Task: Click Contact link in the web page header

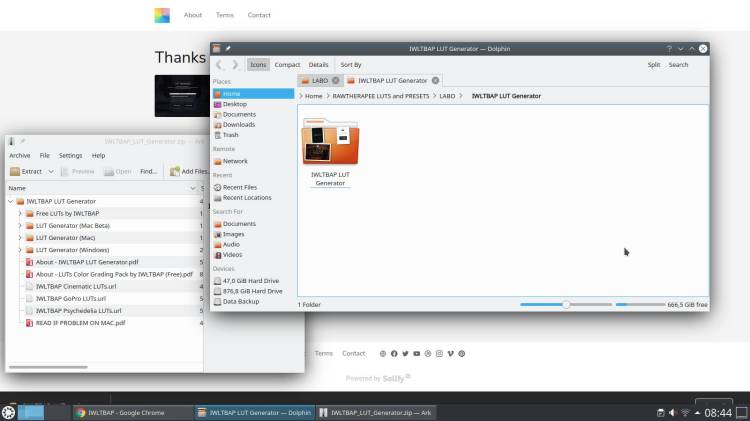Action: (x=259, y=15)
